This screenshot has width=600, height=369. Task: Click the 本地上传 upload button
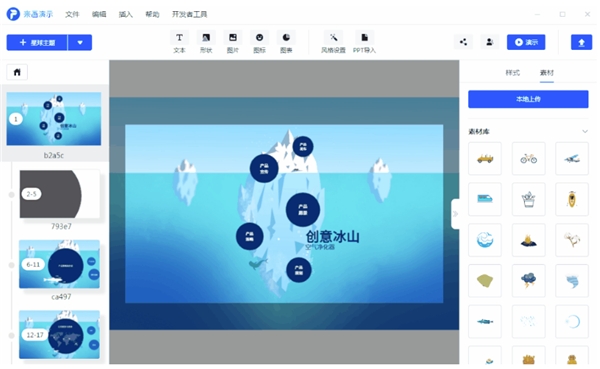click(528, 99)
